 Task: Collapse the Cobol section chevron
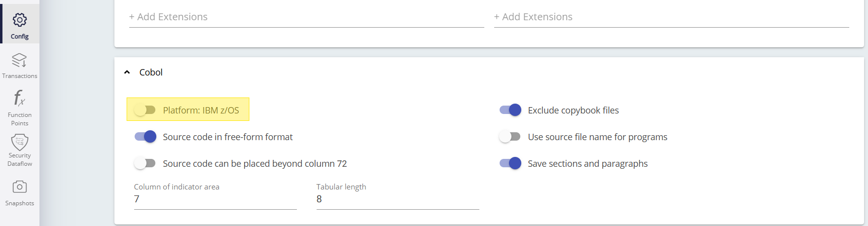pos(127,72)
